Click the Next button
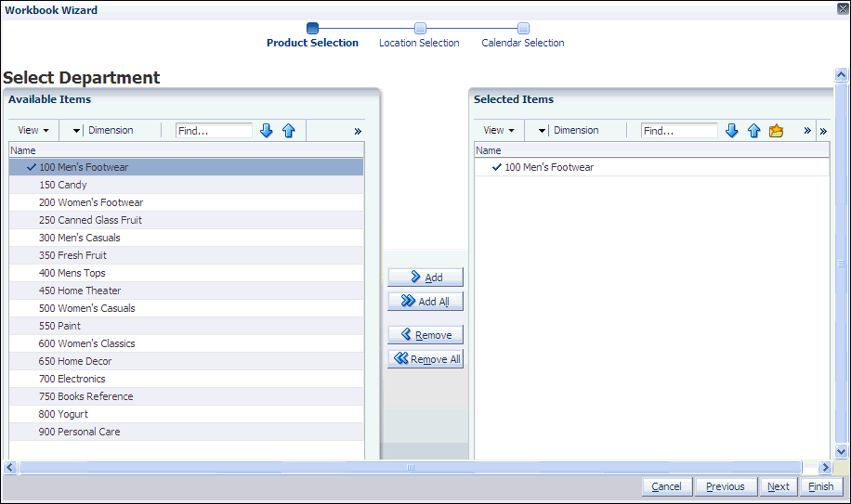This screenshot has width=851, height=504. coord(779,486)
